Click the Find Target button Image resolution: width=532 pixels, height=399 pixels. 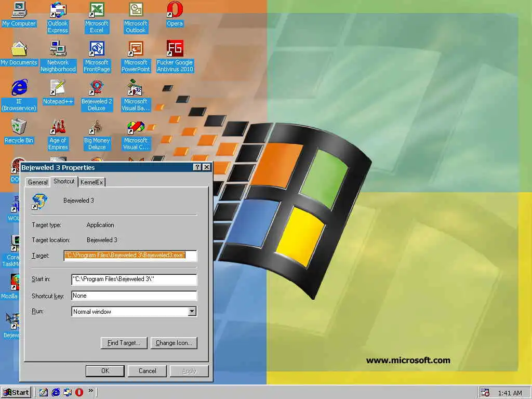pos(124,343)
